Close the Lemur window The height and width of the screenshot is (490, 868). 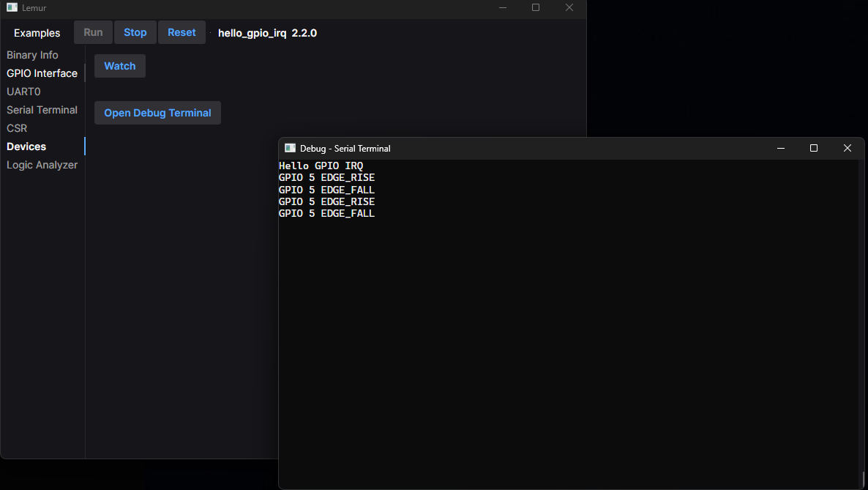click(569, 8)
